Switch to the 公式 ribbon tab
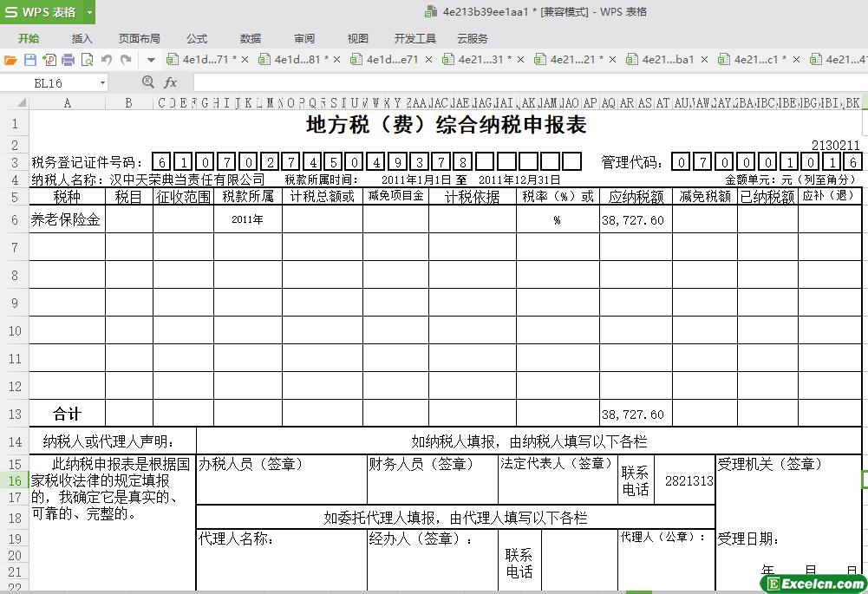This screenshot has height=594, width=868. coord(197,38)
